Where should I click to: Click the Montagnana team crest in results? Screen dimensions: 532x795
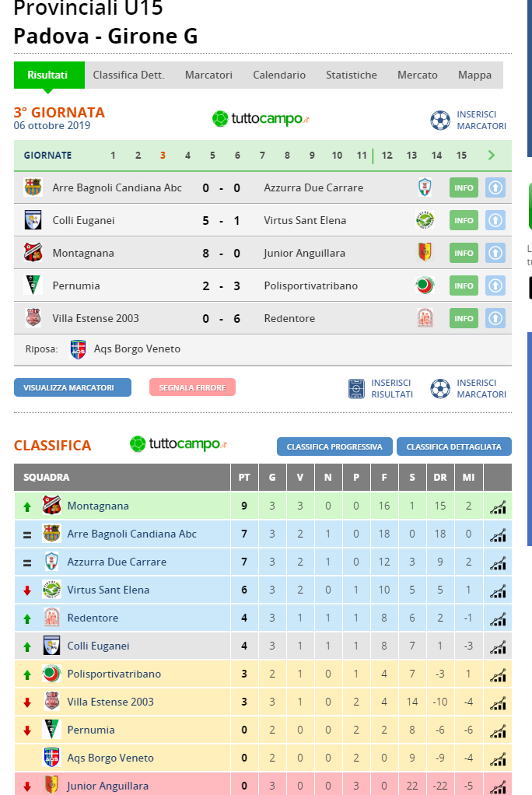point(33,253)
